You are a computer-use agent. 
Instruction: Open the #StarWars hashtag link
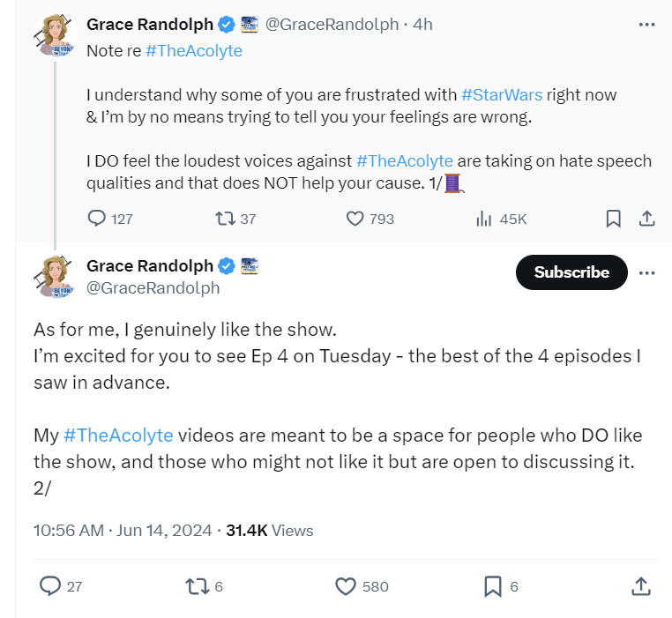click(501, 94)
